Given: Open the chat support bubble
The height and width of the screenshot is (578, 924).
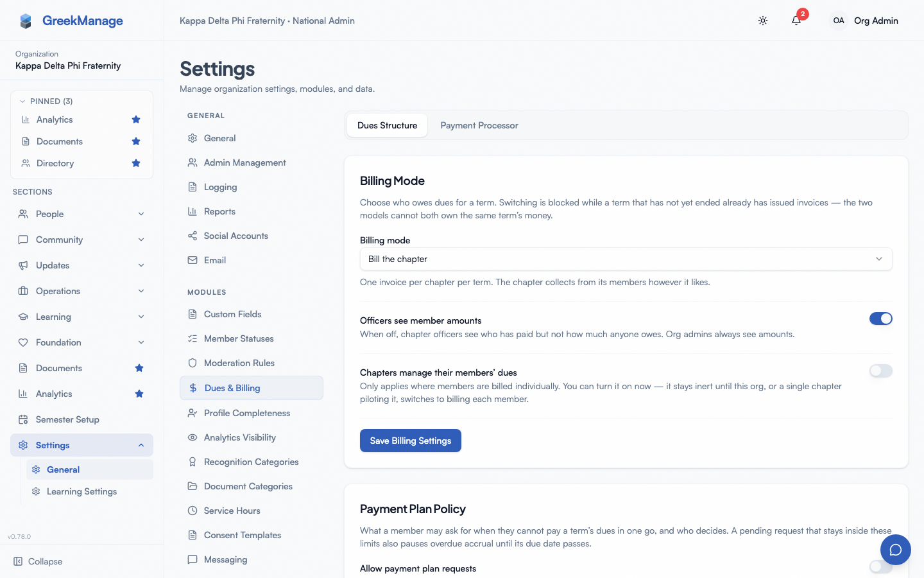Looking at the screenshot, I should (896, 550).
